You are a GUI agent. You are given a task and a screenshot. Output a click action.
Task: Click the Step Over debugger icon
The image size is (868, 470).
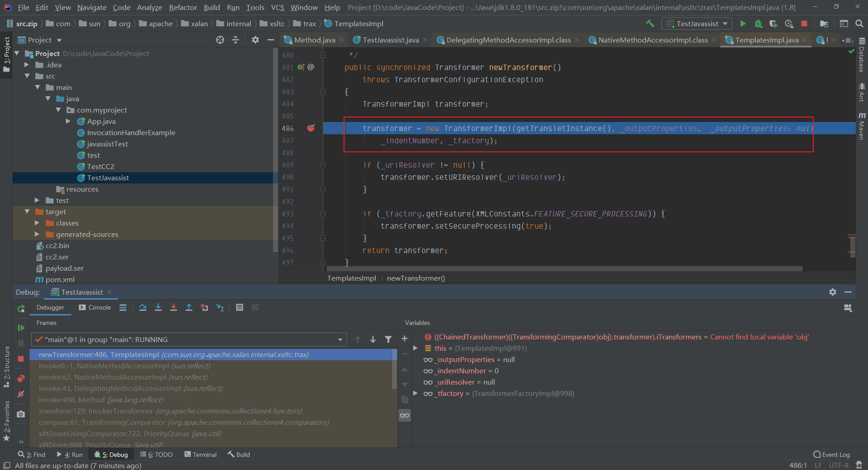(143, 307)
